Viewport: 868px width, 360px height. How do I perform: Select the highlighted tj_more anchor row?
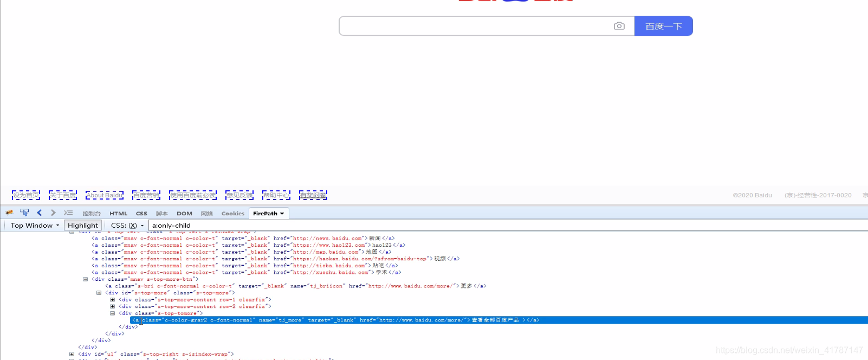pos(498,320)
